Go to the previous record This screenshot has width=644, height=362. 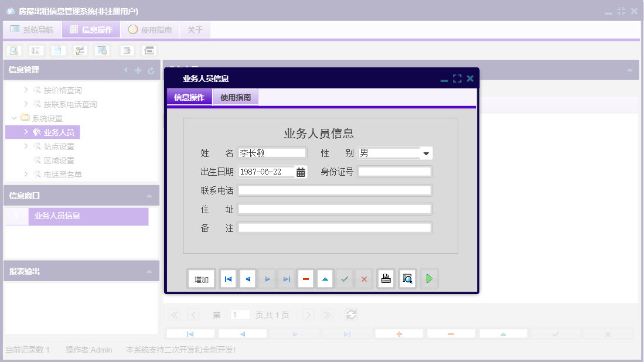[x=247, y=279]
